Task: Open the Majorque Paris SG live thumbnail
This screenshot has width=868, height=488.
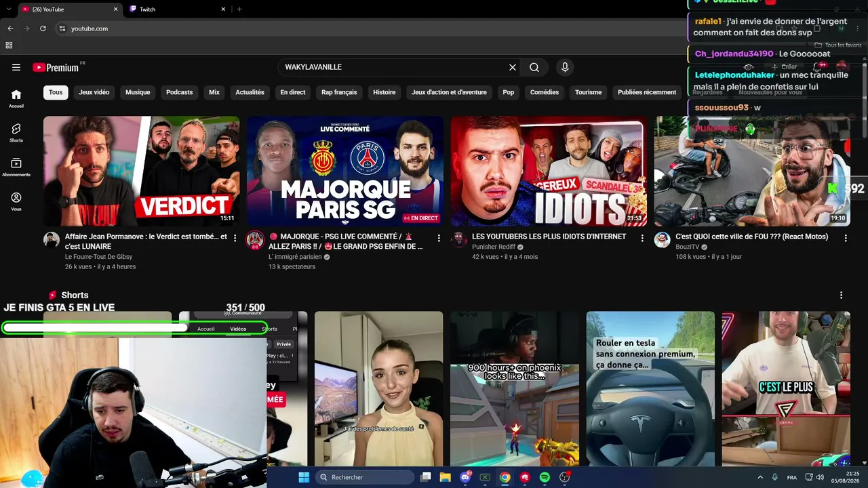Action: pos(345,171)
